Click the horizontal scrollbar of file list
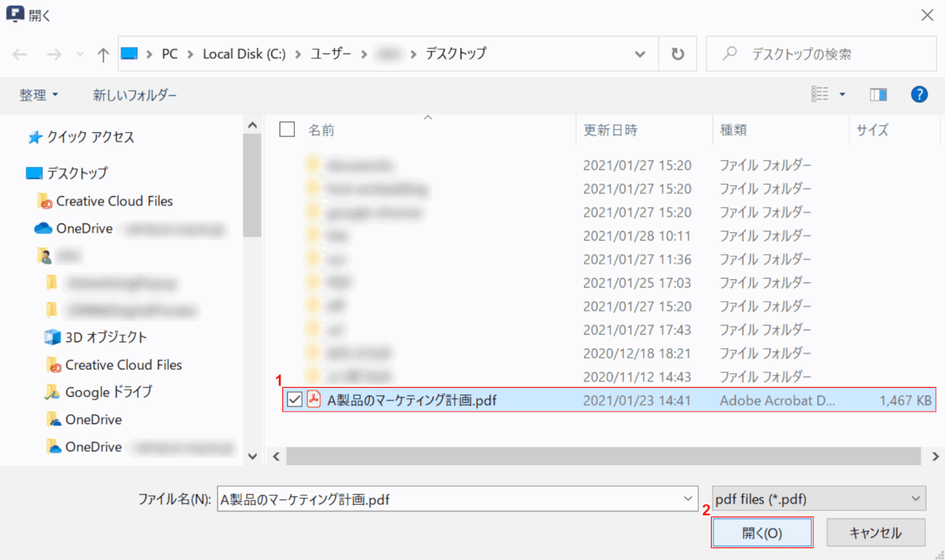Screen dimensions: 945x560 (x=602, y=456)
